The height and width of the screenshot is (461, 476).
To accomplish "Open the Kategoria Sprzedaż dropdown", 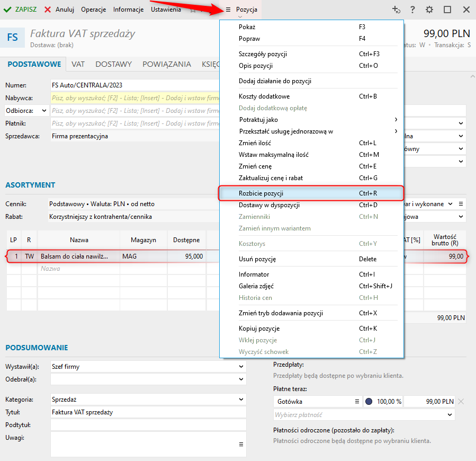I will point(241,400).
